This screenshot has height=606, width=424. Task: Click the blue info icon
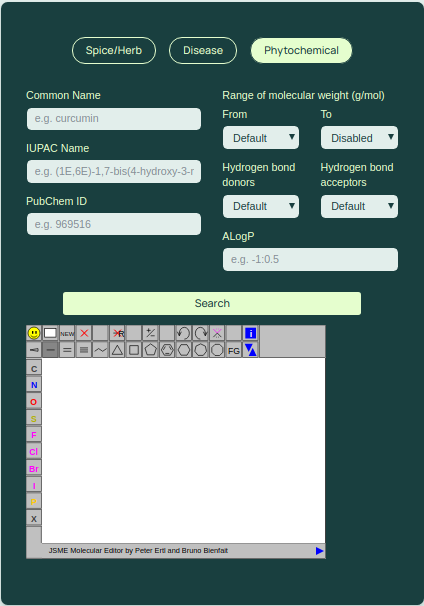[x=250, y=333]
